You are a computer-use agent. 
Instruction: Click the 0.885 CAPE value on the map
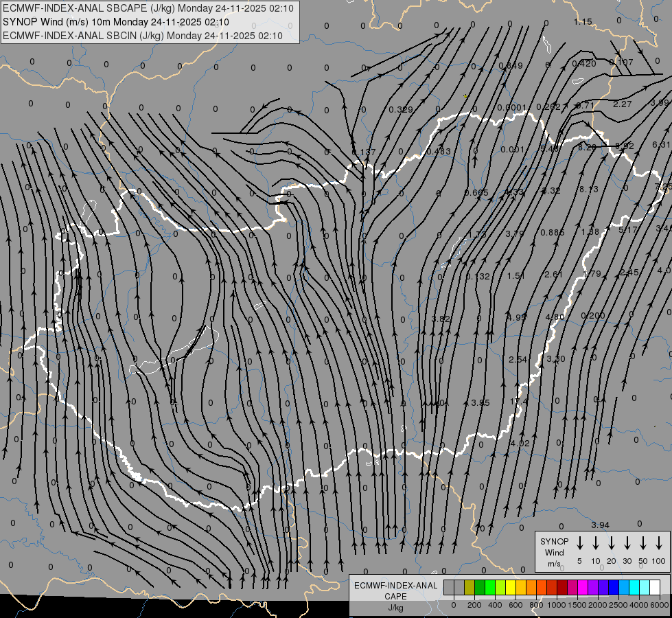553,233
